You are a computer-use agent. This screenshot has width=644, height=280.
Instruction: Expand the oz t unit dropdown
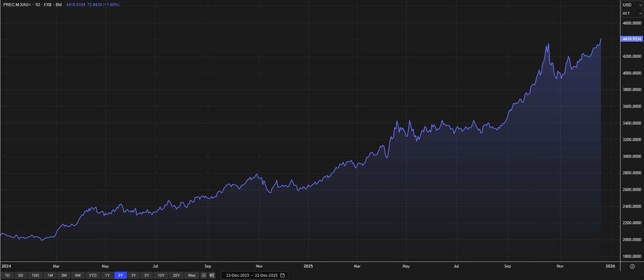[632, 13]
